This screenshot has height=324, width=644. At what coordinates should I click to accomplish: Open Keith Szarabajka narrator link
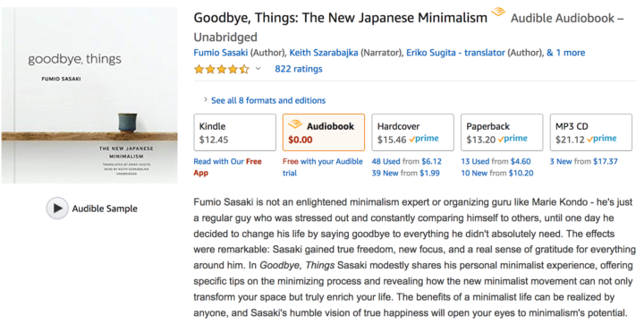tap(324, 53)
